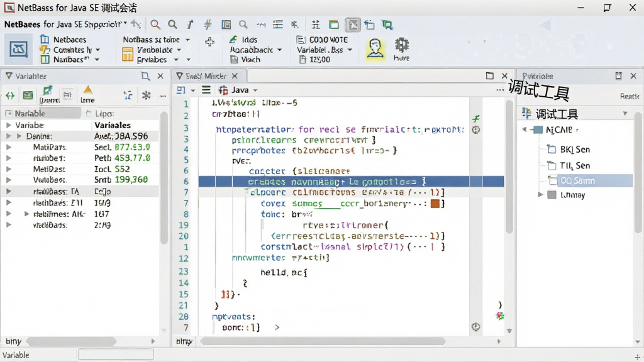Click the Vlach button in the ribbon
The width and height of the screenshot is (644, 362).
pyautogui.click(x=245, y=60)
